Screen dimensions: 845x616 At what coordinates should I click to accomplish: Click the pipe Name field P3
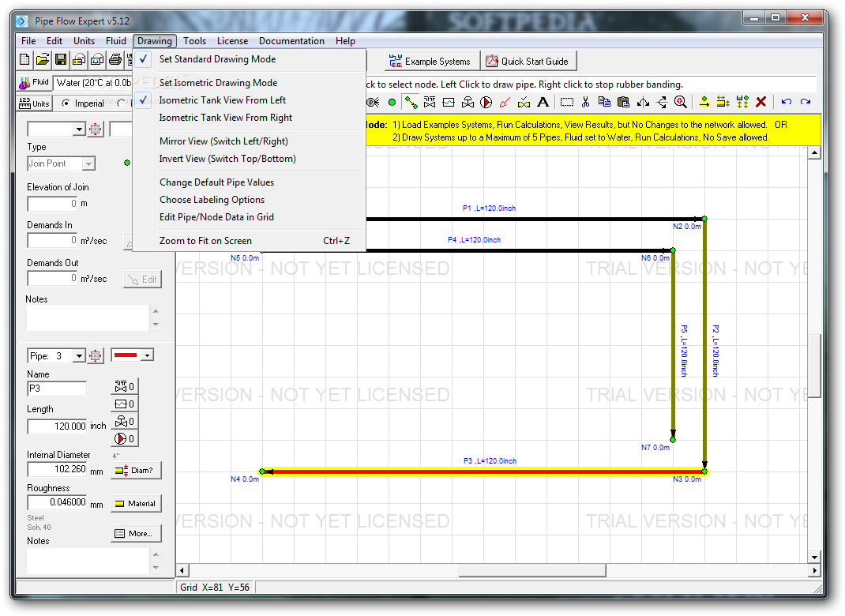57,389
